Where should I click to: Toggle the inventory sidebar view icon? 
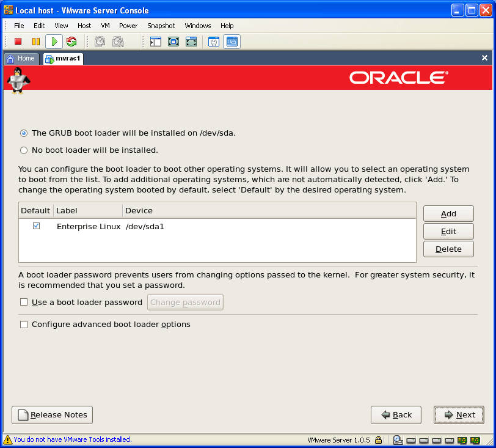click(x=156, y=42)
